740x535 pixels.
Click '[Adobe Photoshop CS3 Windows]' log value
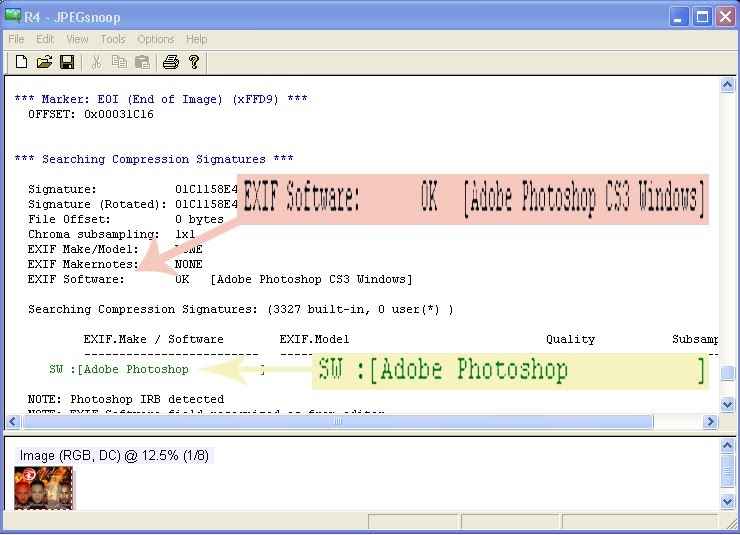311,279
